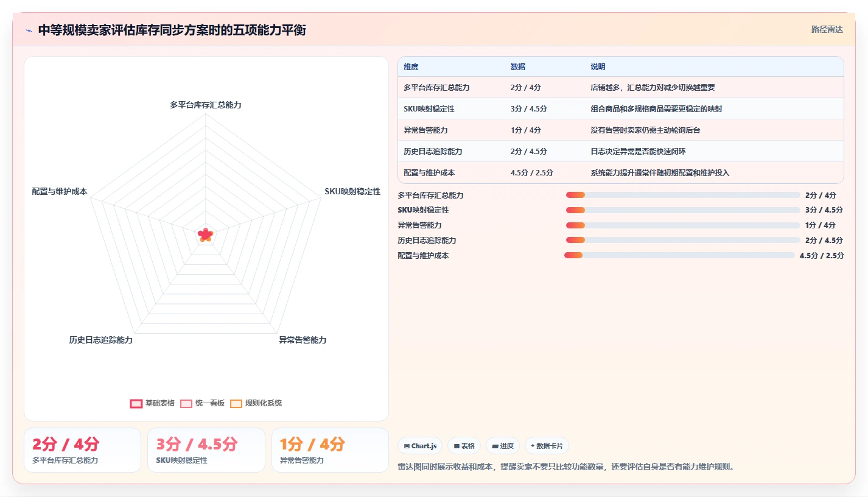Click the lightning icon beside the title
This screenshot has width=868, height=497.
coord(29,30)
